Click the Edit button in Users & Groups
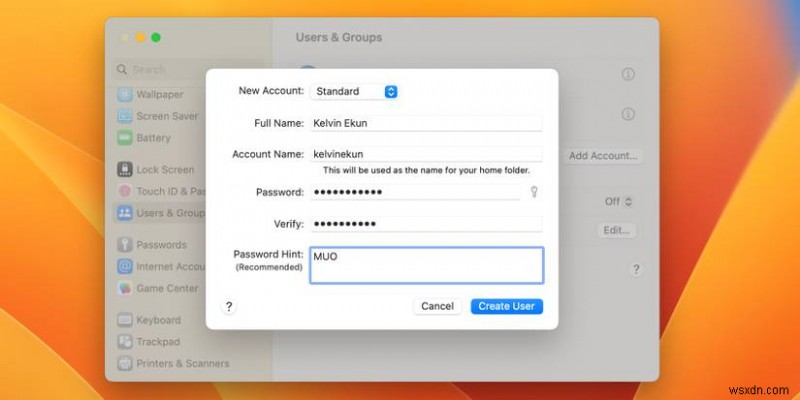Viewport: 800px width, 400px height. click(x=616, y=230)
